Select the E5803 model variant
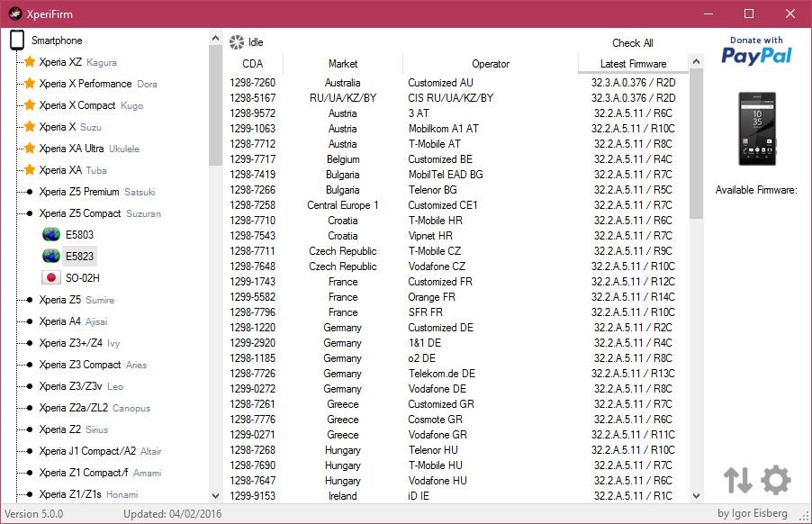Screen dimensions: 812x524 (80, 235)
